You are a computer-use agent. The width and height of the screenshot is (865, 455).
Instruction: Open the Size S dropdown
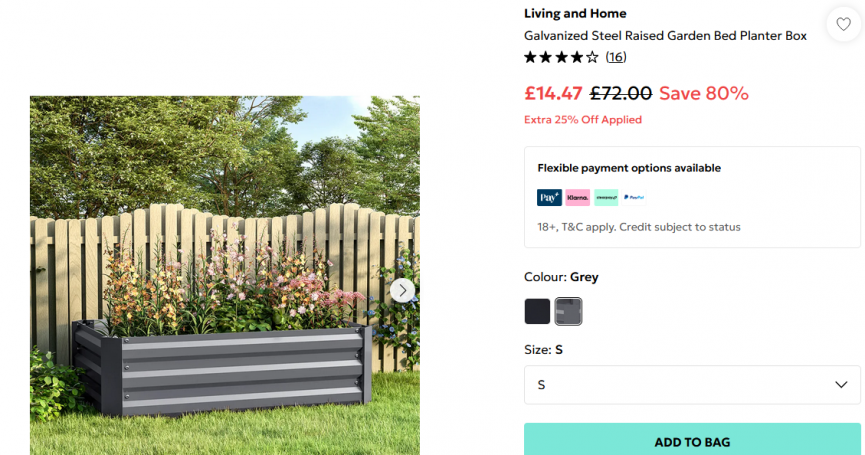tap(692, 385)
